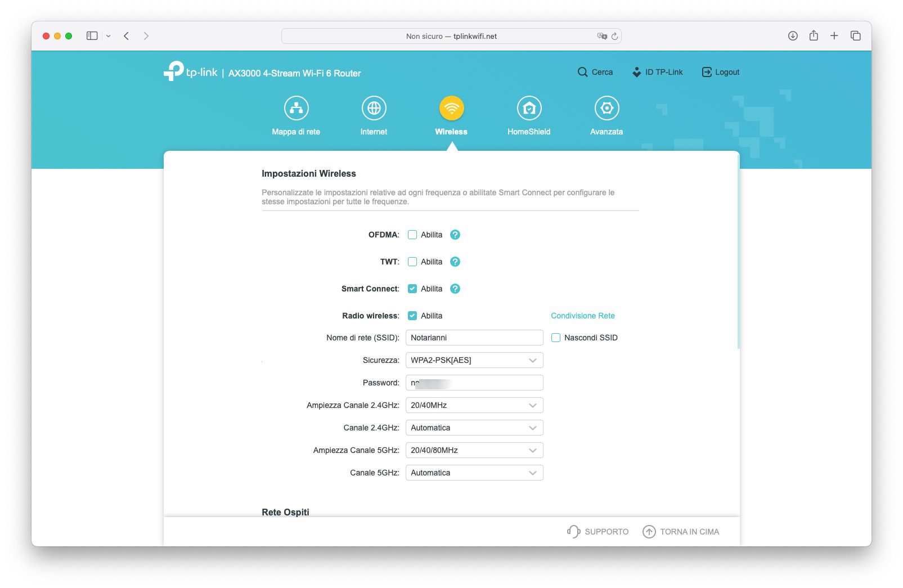Screen dimensions: 903x588
Task: Open the Safari share menu
Action: tap(814, 35)
